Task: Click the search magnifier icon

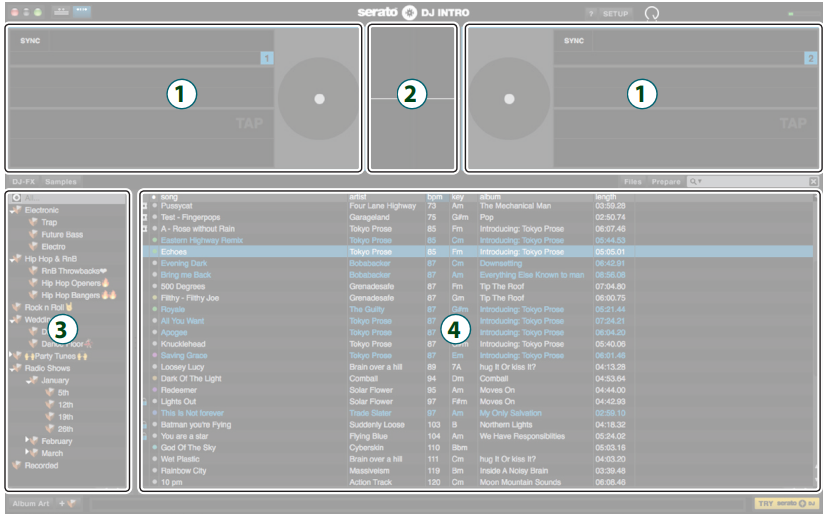Action: point(693,181)
